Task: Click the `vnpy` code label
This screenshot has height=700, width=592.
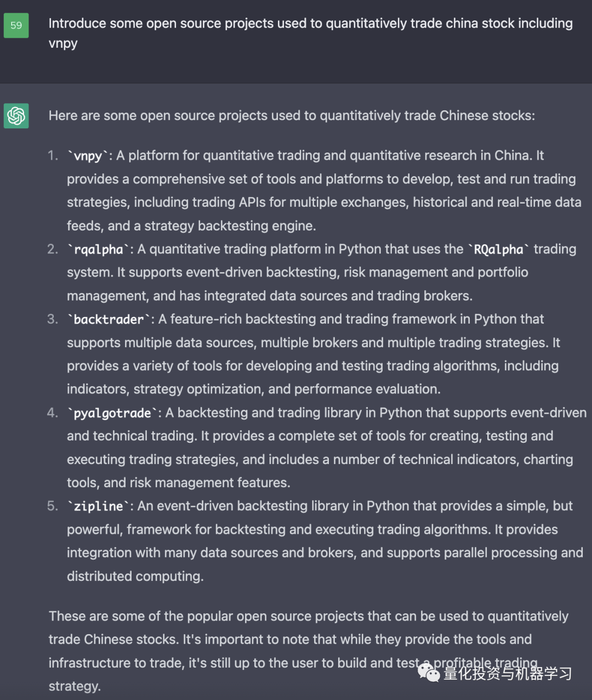Action: [x=88, y=156]
